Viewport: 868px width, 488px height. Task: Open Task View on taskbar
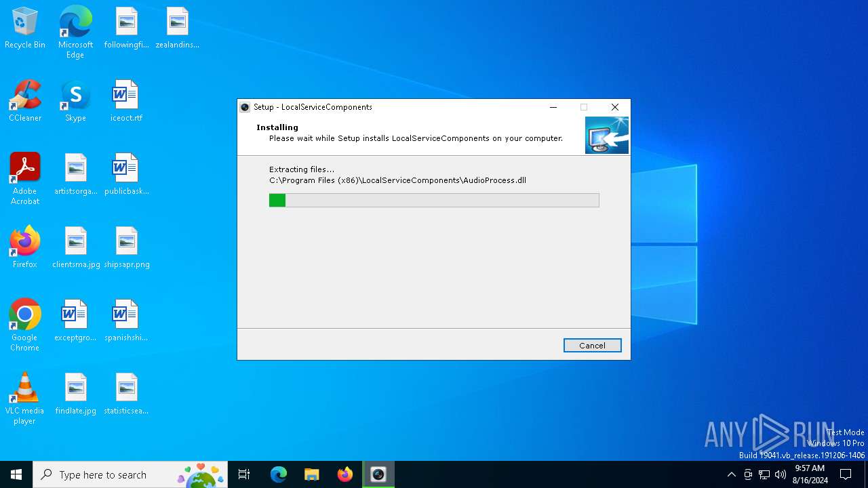pyautogui.click(x=244, y=474)
